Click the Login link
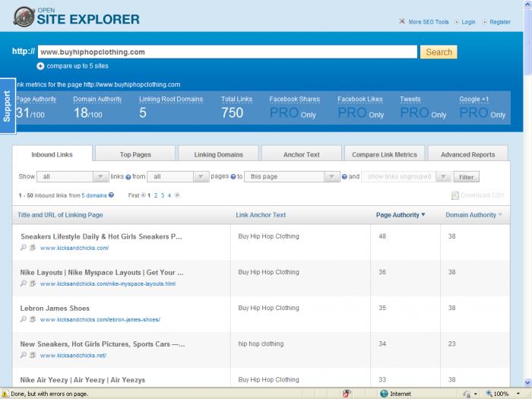The image size is (532, 399). 468,22
